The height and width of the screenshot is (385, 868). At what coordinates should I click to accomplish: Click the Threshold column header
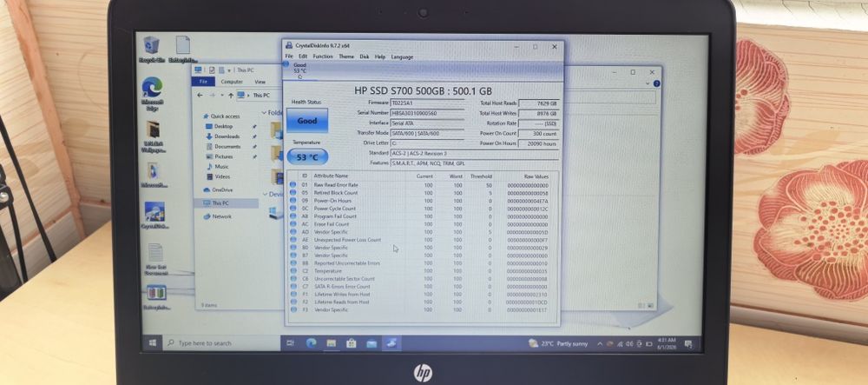coord(481,176)
